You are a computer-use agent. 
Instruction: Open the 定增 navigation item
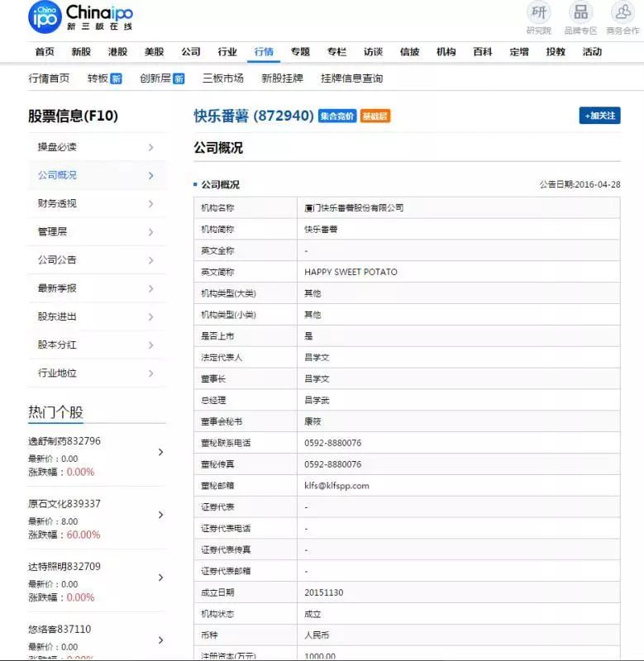click(x=519, y=52)
